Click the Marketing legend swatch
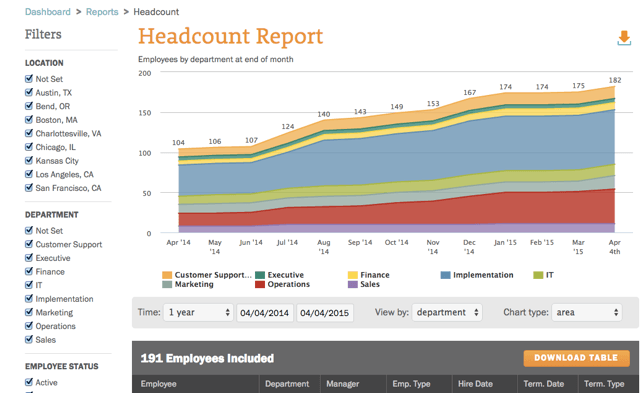 [x=167, y=284]
